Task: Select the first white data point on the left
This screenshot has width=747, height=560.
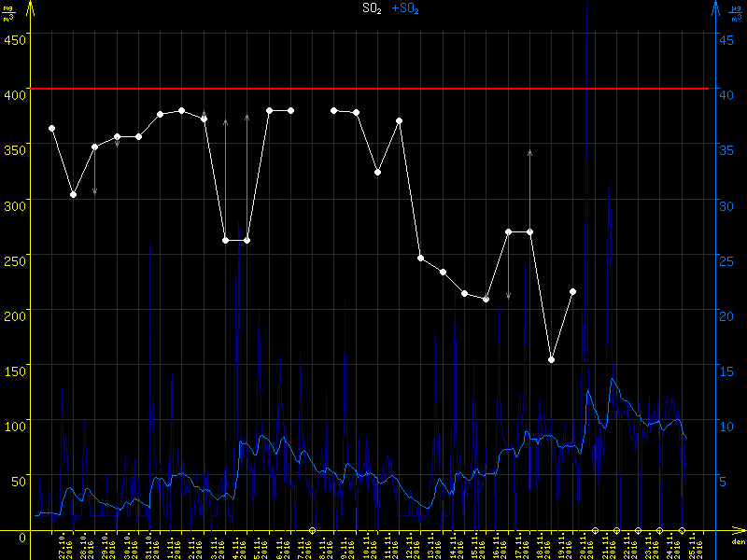Action: point(51,128)
